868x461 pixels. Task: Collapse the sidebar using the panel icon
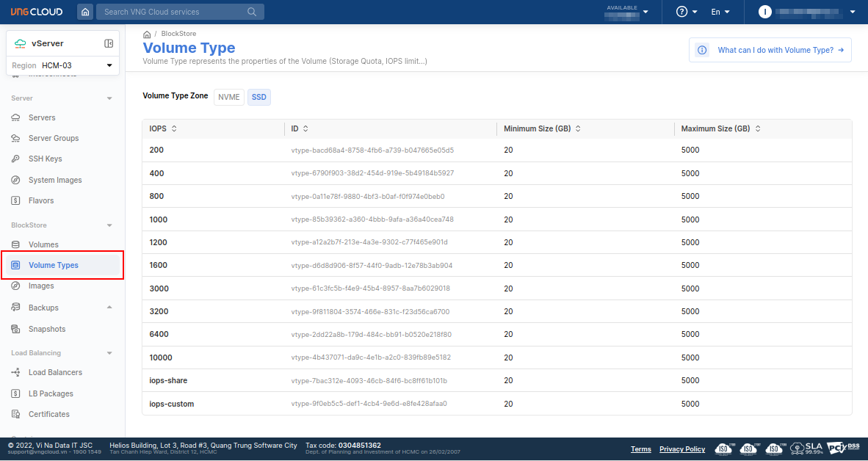[x=109, y=43]
